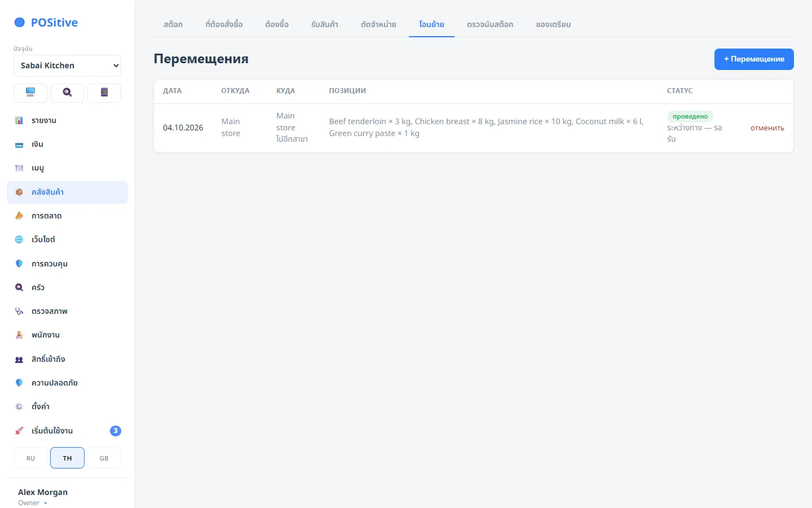Open the calculator shortcut button
812x508 pixels.
pos(104,93)
